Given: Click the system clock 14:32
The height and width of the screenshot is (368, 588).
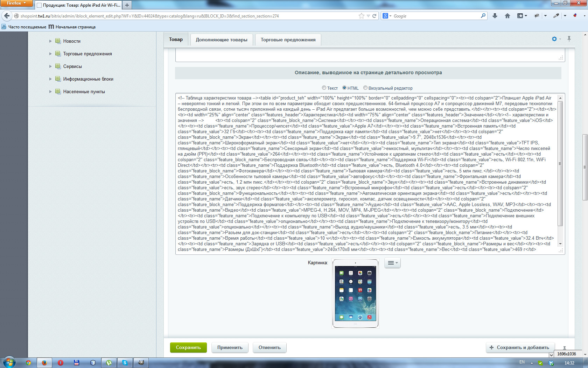Looking at the screenshot, I should coord(569,363).
